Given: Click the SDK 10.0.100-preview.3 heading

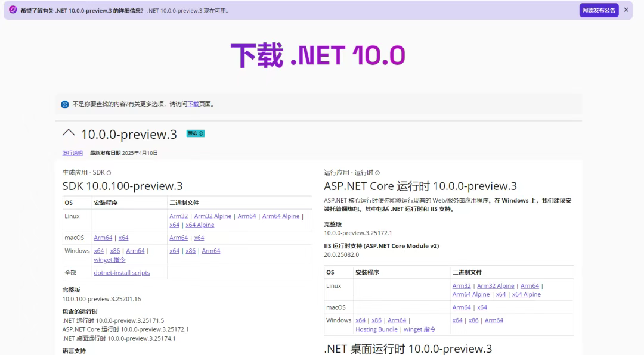Looking at the screenshot, I should 122,186.
